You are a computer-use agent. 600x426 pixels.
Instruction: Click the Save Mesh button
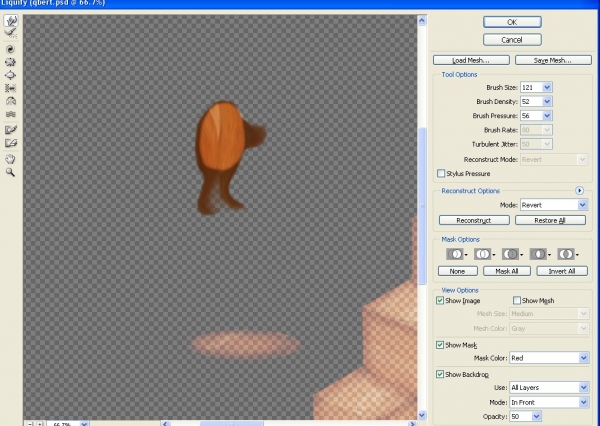click(553, 60)
